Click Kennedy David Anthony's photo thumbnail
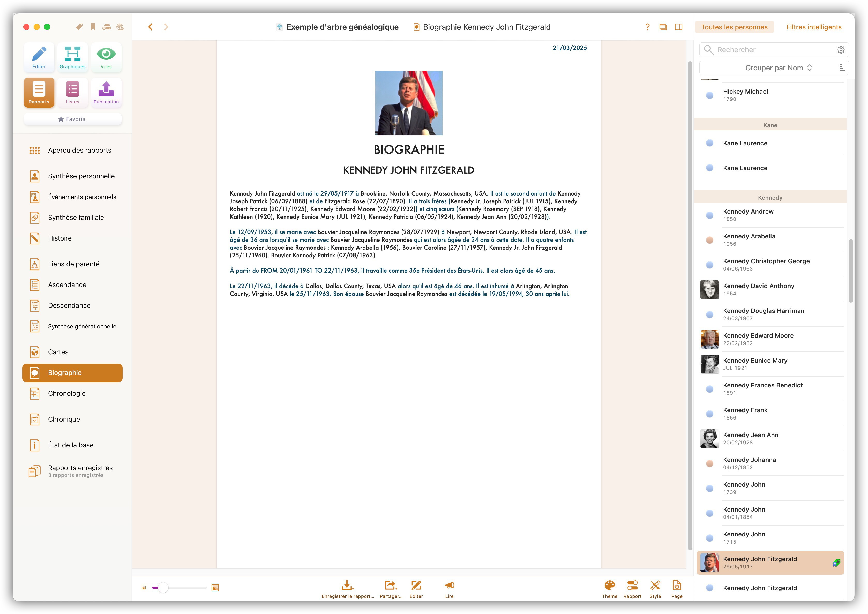The height and width of the screenshot is (614, 868). (x=710, y=290)
